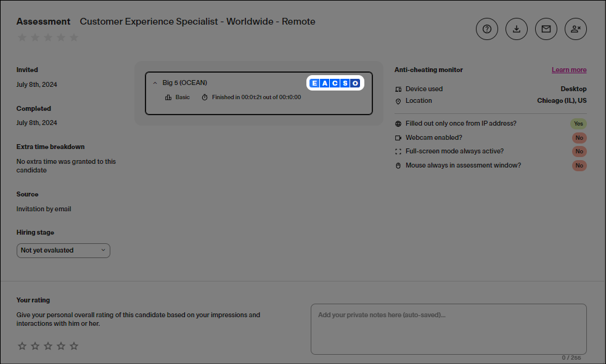Viewport: 606px width, 364px height.
Task: Click the download results icon
Action: click(x=517, y=29)
